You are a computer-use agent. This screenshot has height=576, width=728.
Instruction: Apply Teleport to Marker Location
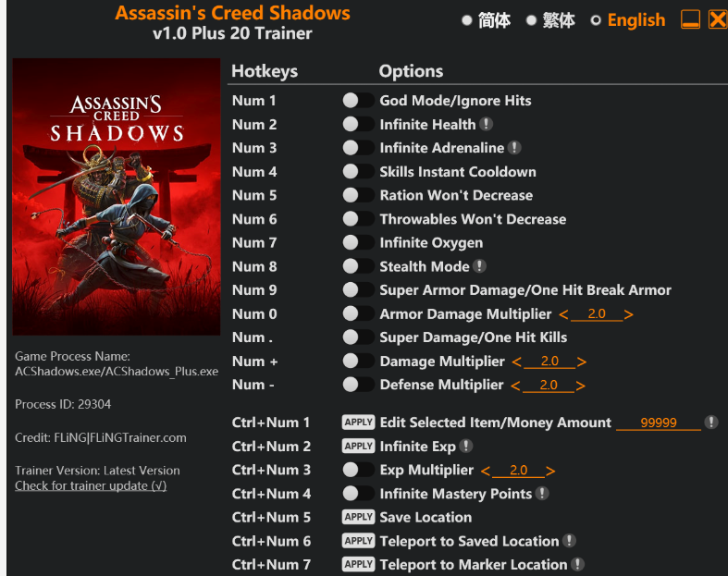tap(358, 564)
